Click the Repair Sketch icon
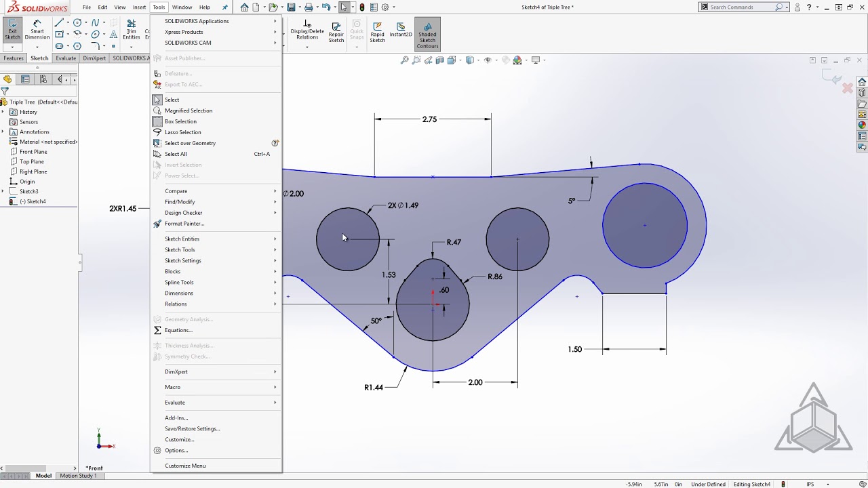The height and width of the screenshot is (488, 868). (336, 33)
